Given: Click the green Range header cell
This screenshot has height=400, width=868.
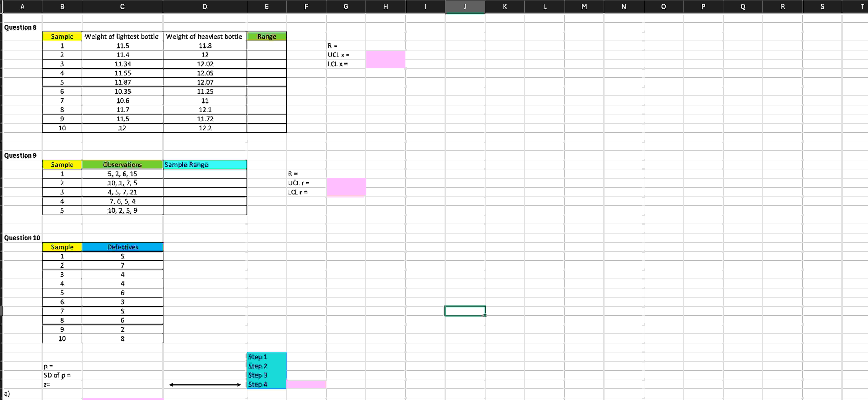Looking at the screenshot, I should [267, 36].
